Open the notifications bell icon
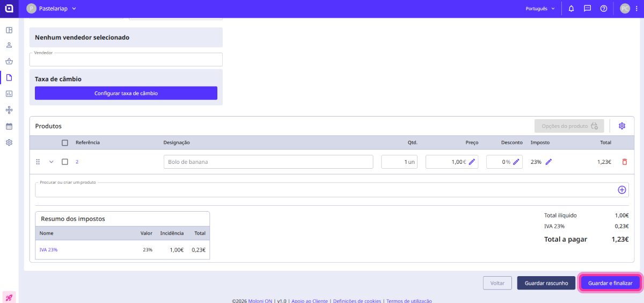 pyautogui.click(x=571, y=9)
